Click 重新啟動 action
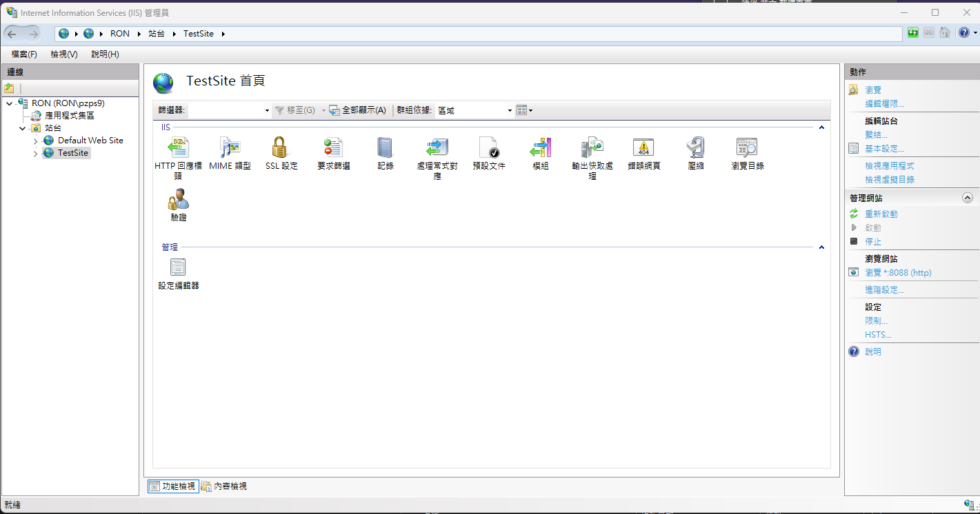This screenshot has height=514, width=980. click(881, 214)
